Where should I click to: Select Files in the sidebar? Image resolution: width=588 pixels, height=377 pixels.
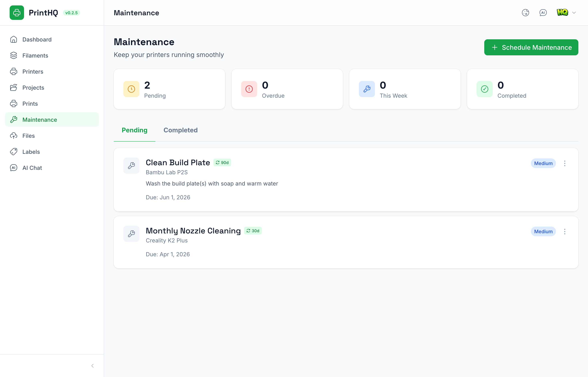(29, 136)
